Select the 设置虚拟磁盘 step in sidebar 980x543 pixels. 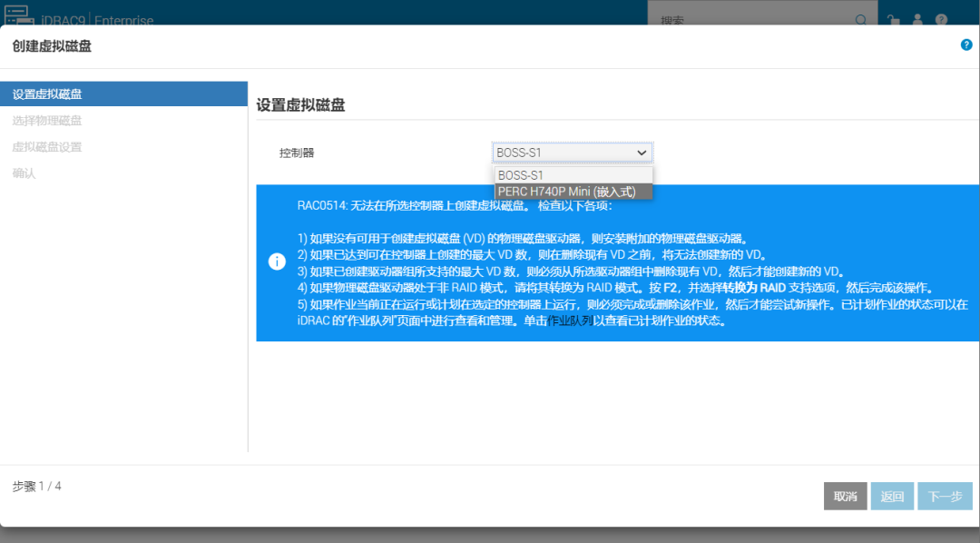coord(123,94)
